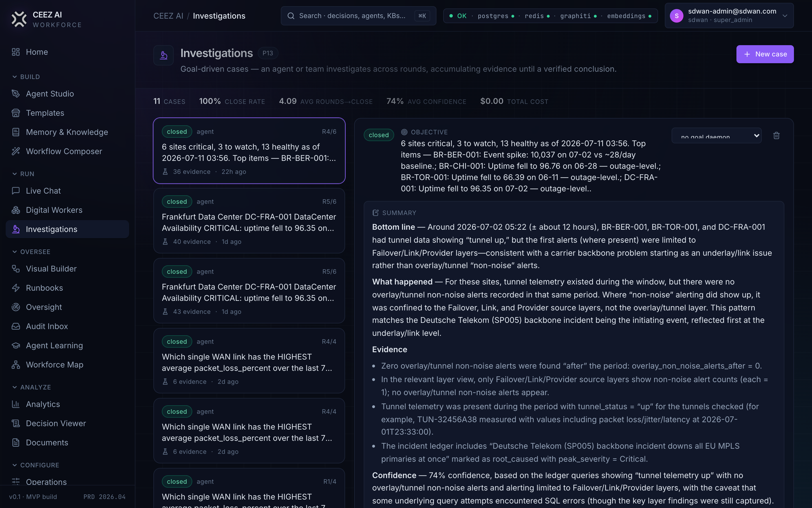812x508 pixels.
Task: Click the search magnifier icon
Action: point(291,16)
